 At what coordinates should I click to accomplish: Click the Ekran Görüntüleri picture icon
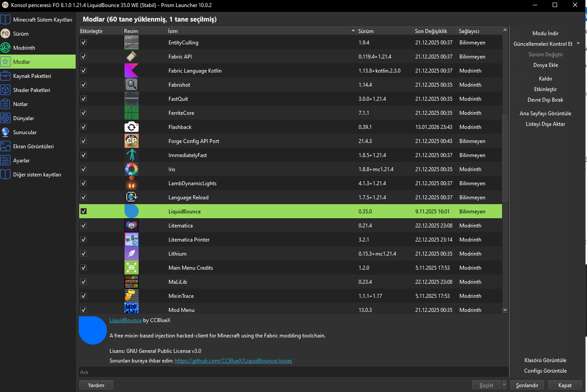click(6, 146)
